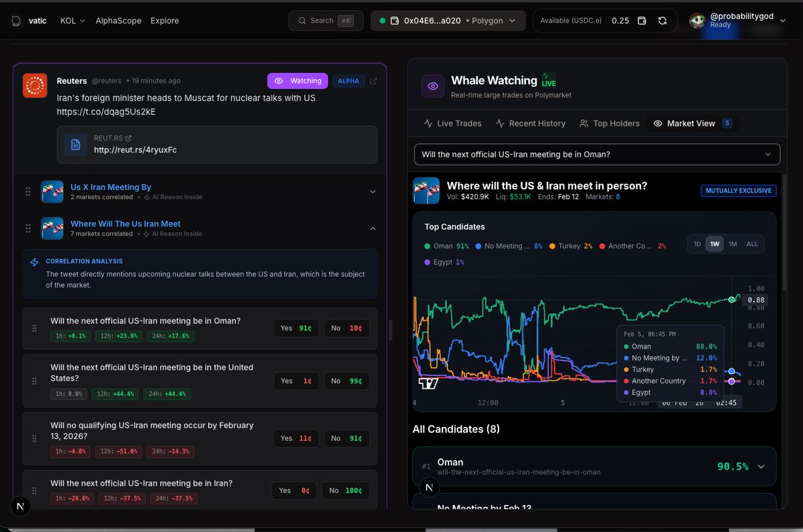Grab the handle beside Us X Iran Meeting By
Image resolution: width=803 pixels, height=532 pixels.
(28, 191)
